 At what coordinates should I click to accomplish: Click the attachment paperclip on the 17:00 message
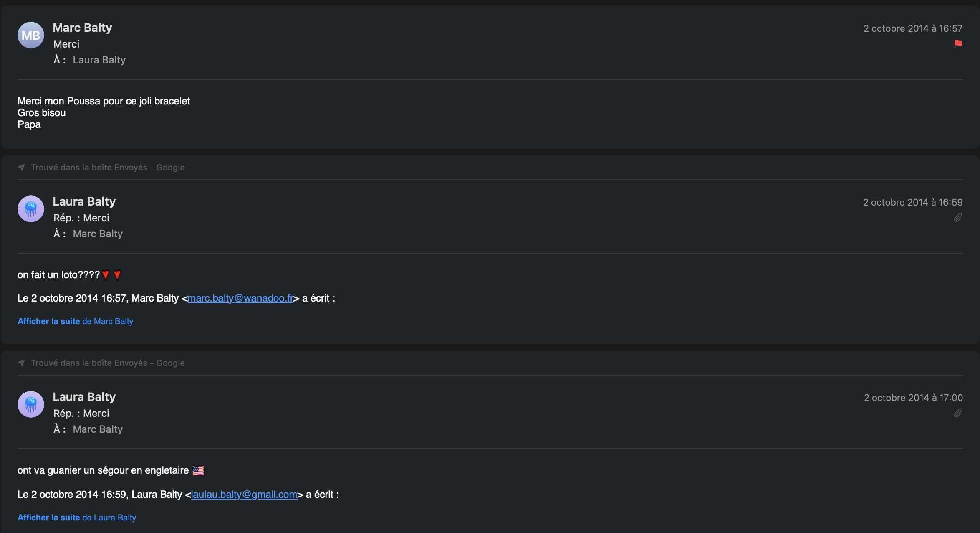pos(958,413)
